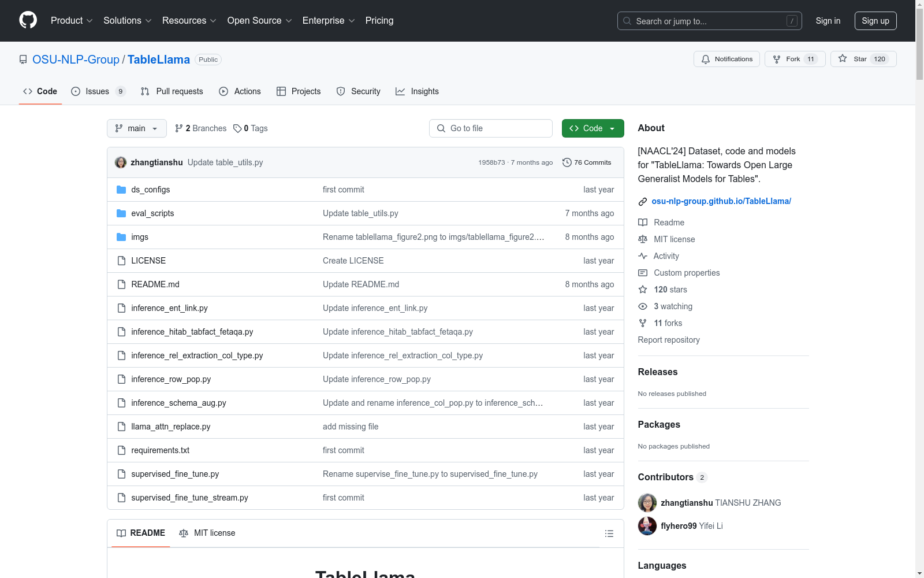
Task: Click the Custom properties icon
Action: tap(643, 273)
